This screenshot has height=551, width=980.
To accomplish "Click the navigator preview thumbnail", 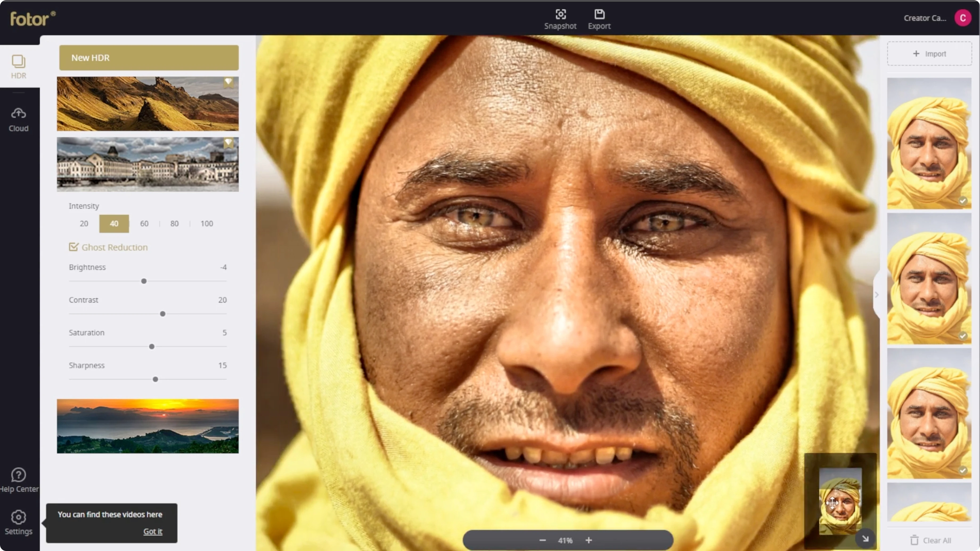I will (840, 501).
